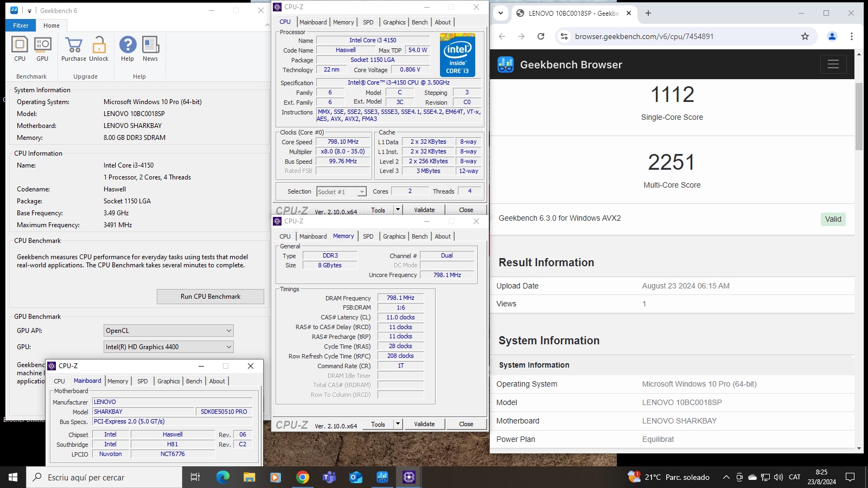Click Close button in top CPU-Z window

click(x=466, y=210)
